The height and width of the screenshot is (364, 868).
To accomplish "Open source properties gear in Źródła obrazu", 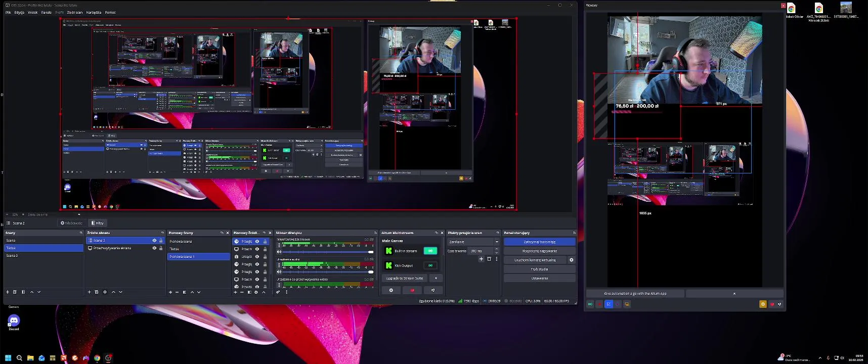I will coord(105,292).
